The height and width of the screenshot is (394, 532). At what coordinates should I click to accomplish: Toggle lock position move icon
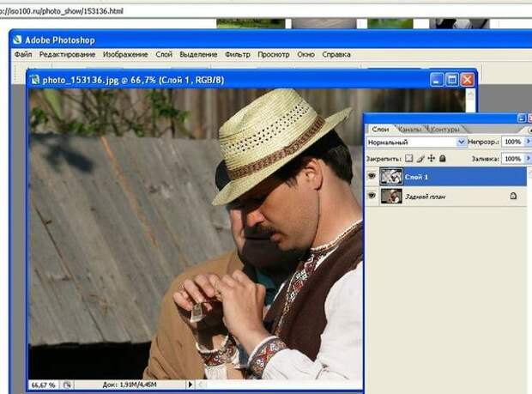point(432,159)
